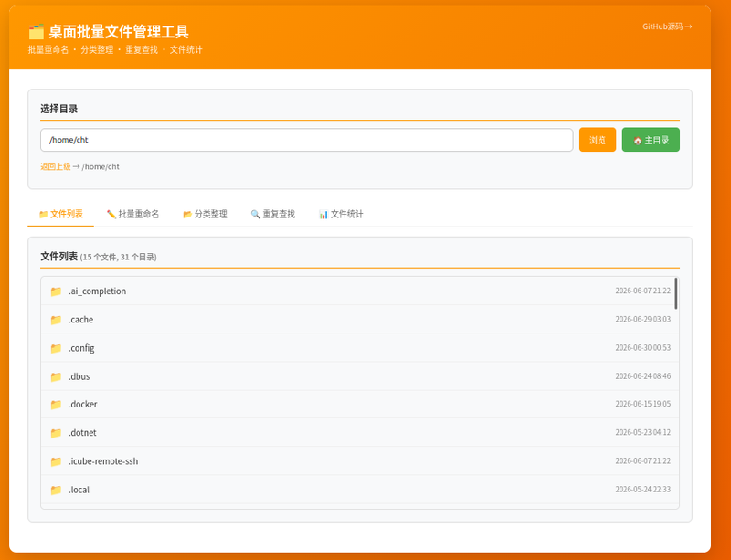Click the 选择目录 section heading
This screenshot has height=560, width=731.
point(59,109)
